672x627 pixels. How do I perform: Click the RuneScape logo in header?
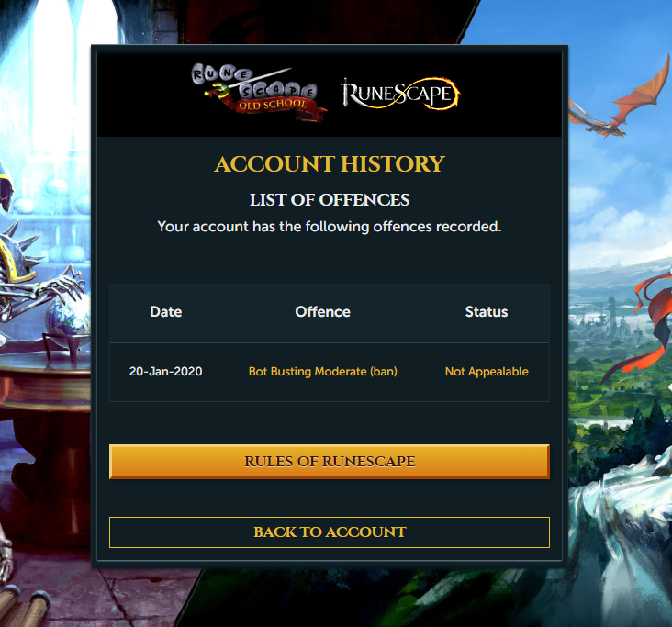click(x=400, y=94)
